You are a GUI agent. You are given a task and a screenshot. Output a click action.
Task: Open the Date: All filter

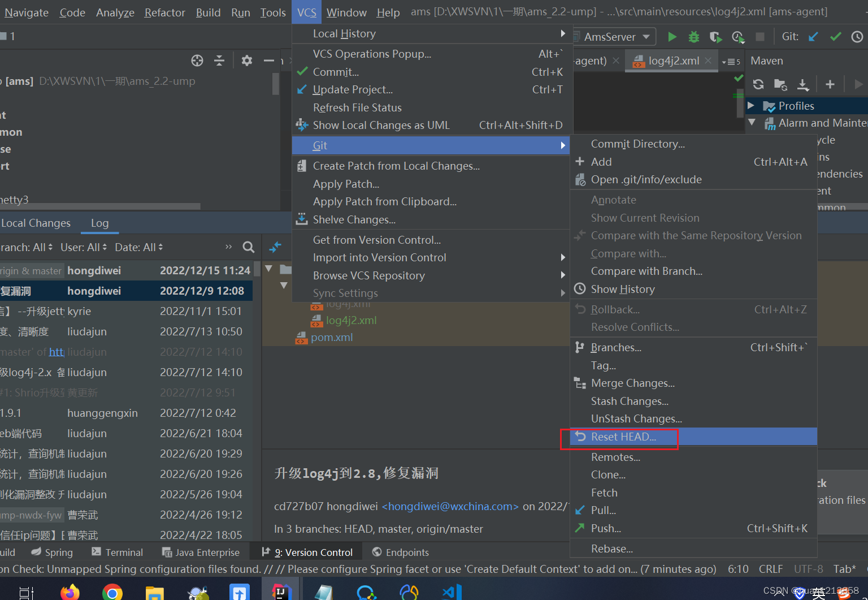pos(139,247)
